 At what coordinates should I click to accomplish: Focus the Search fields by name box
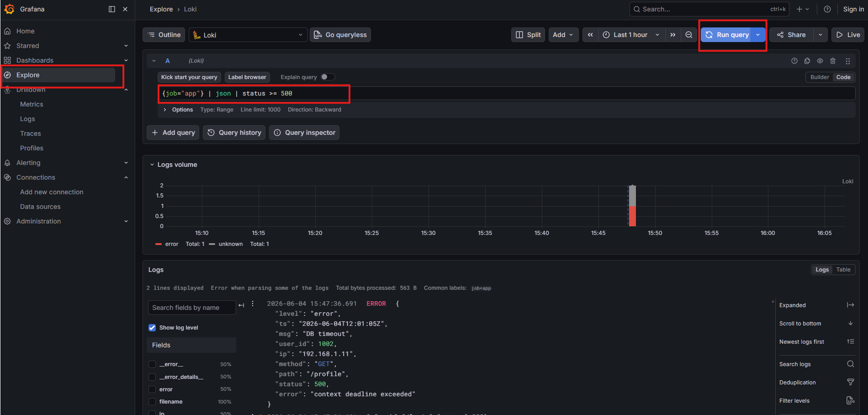192,308
